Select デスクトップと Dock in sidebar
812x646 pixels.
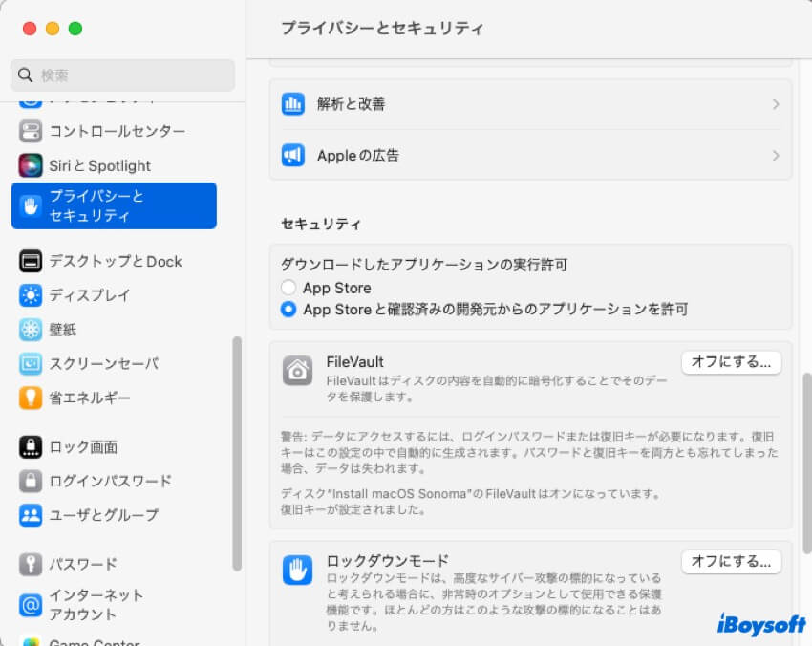[x=114, y=261]
